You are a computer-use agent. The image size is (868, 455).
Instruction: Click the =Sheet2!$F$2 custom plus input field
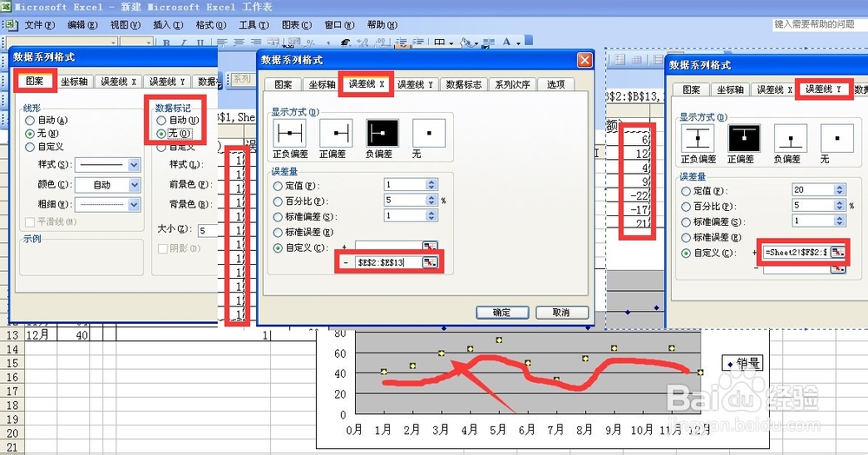click(x=797, y=253)
